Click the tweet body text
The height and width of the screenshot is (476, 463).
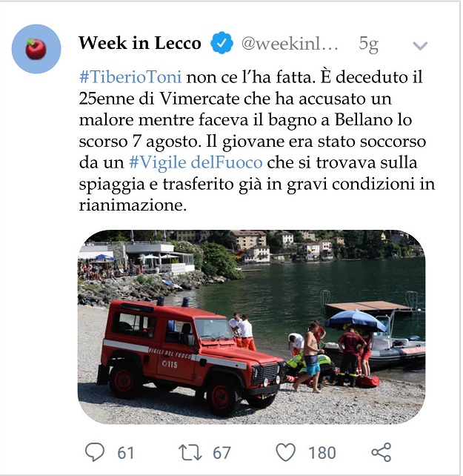pyautogui.click(x=256, y=141)
